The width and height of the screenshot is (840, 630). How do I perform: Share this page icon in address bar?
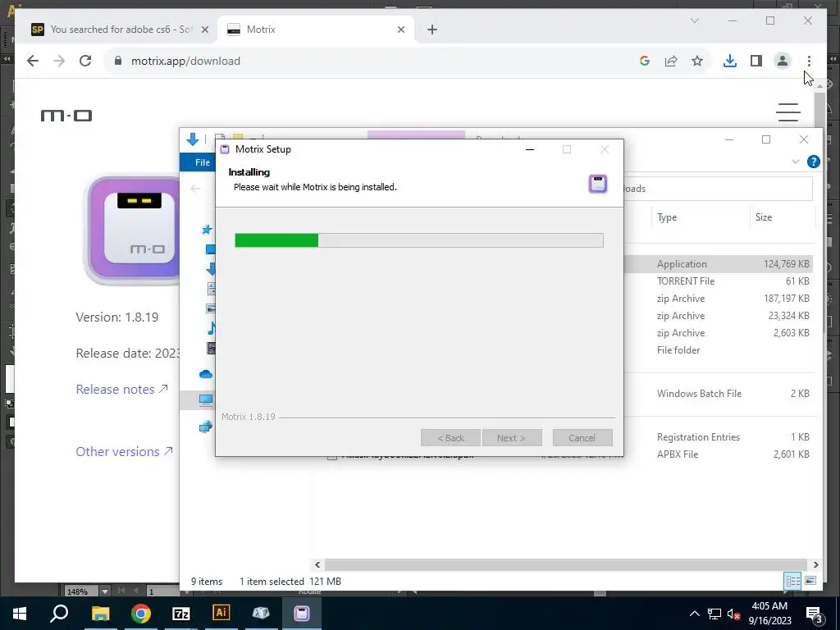[671, 61]
